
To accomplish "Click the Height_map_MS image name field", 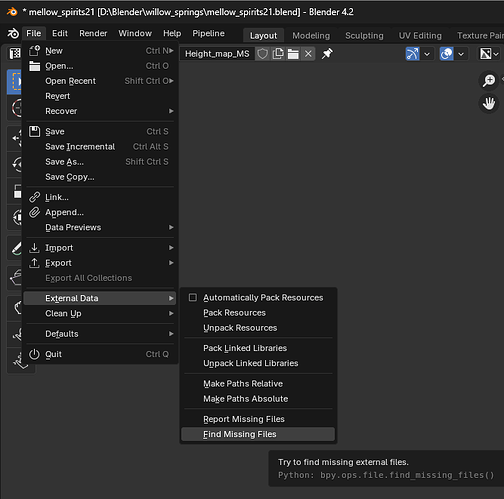I will click(217, 54).
